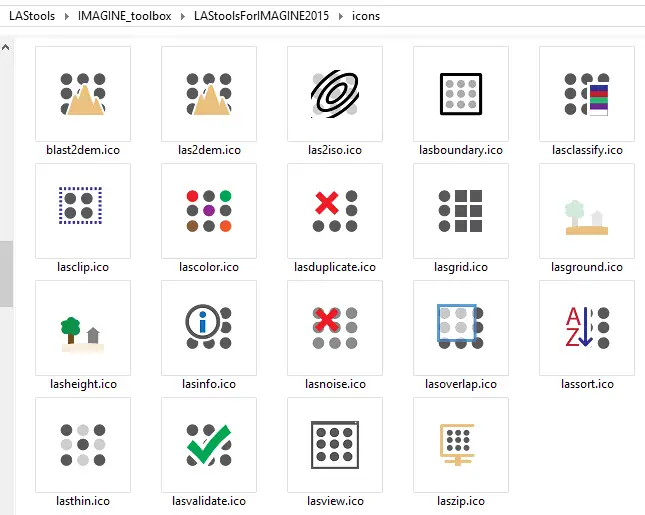The image size is (645, 515).
Task: Click the vertical scrollbar thumb
Action: pyautogui.click(x=6, y=274)
